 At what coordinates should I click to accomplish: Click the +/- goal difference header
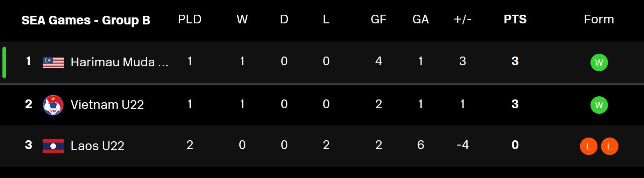coord(462,20)
